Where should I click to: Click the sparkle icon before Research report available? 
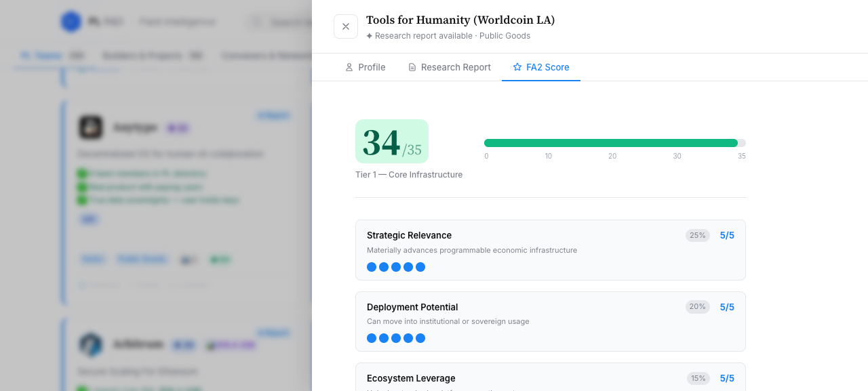point(370,36)
